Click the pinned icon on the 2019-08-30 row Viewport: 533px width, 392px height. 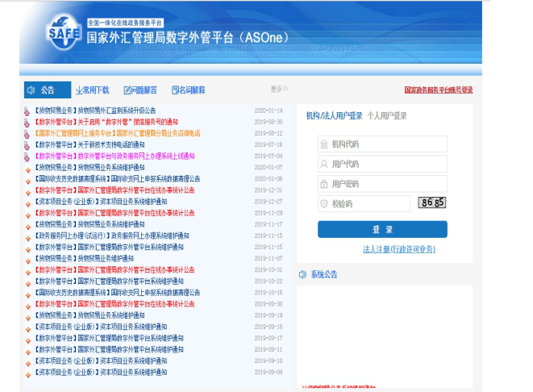coord(27,123)
